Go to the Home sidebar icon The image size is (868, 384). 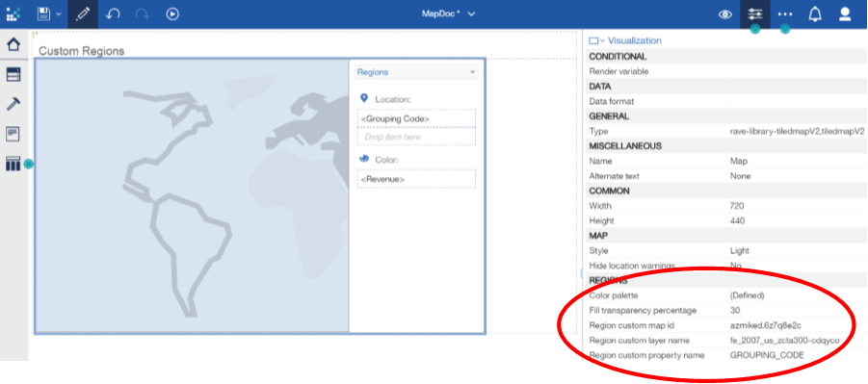click(x=13, y=44)
